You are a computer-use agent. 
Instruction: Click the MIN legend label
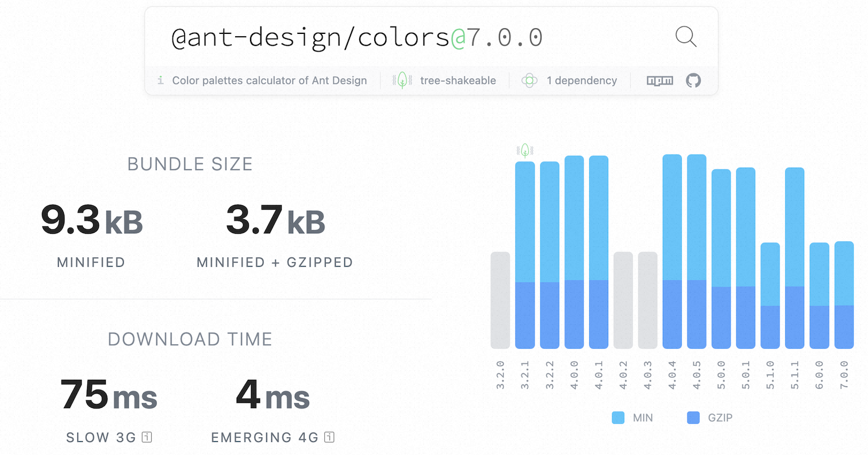click(643, 418)
